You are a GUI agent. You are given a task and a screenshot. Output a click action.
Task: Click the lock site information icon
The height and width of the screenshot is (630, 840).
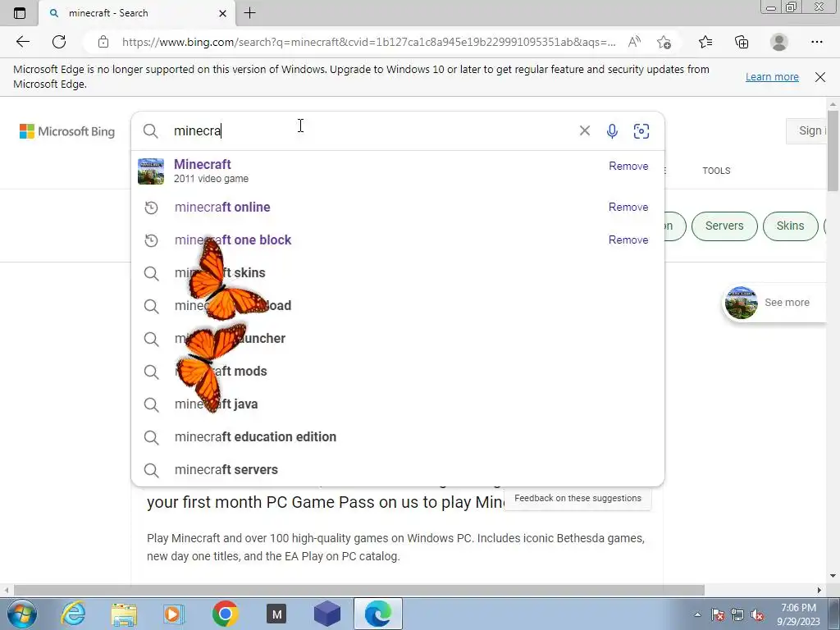pos(103,42)
